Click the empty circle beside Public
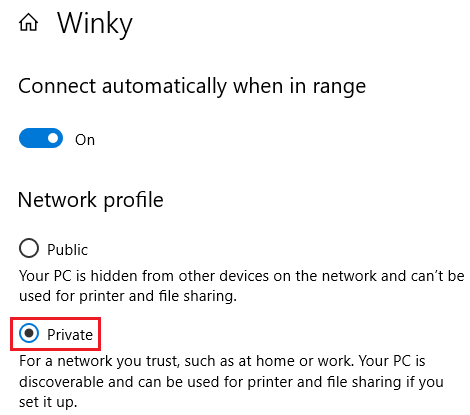The width and height of the screenshot is (470, 415). pos(29,248)
